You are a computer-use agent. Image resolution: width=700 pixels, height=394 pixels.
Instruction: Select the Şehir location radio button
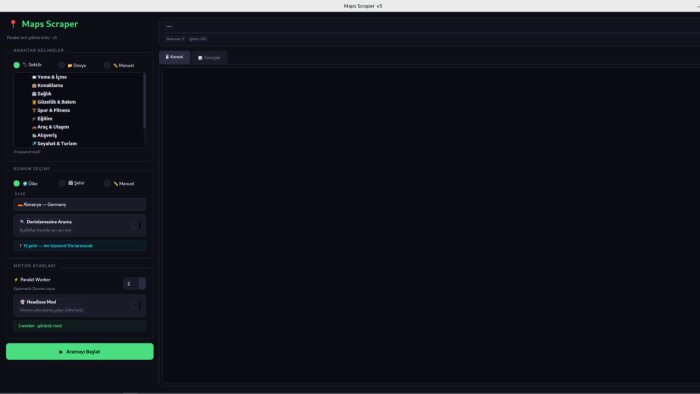point(62,183)
